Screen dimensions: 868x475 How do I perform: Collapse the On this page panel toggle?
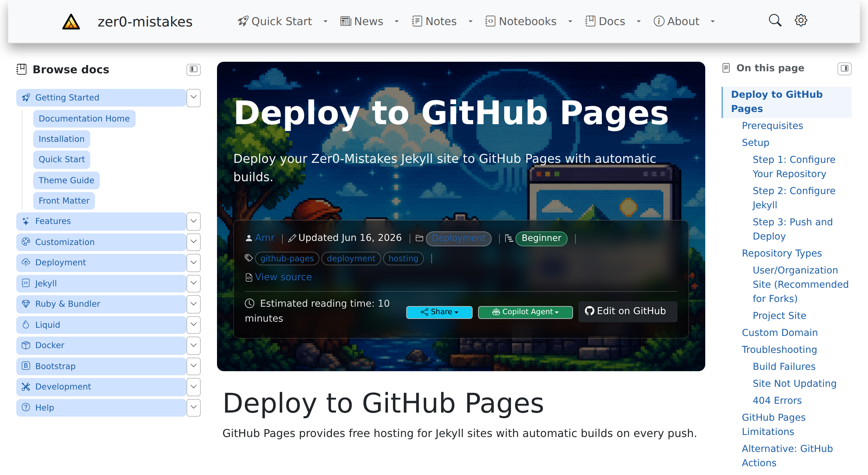pos(845,69)
